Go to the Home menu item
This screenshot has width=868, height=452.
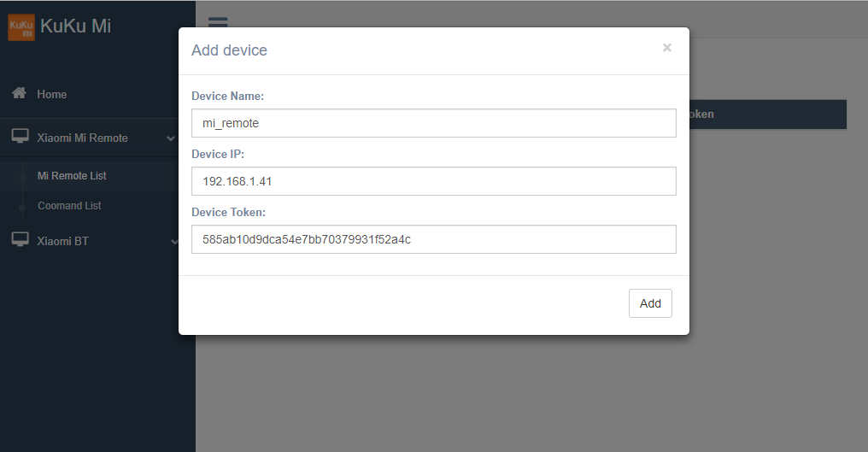pyautogui.click(x=52, y=94)
